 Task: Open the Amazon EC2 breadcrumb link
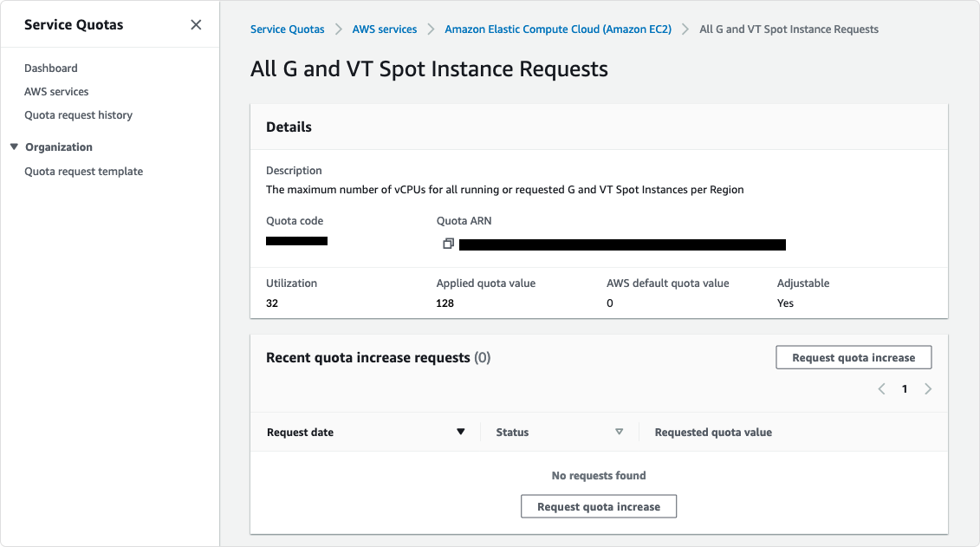557,29
